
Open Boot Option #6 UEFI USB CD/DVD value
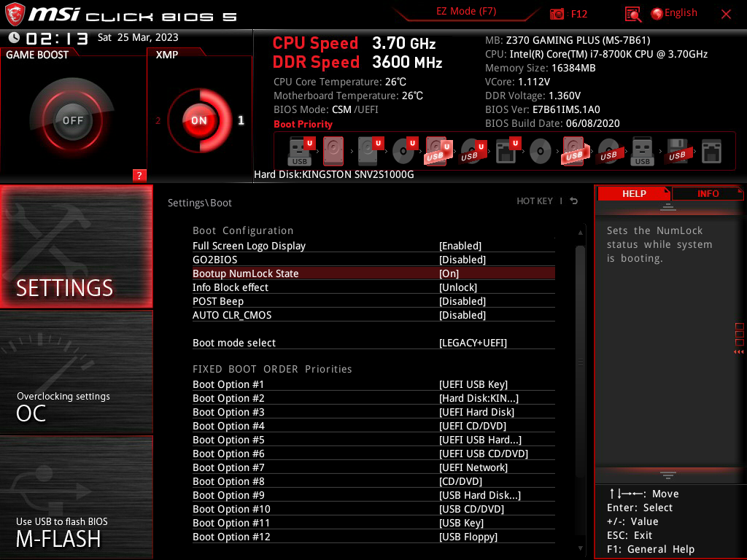coord(484,454)
